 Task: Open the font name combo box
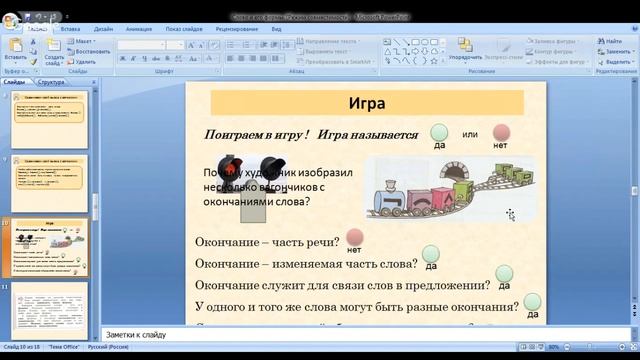pos(142,45)
